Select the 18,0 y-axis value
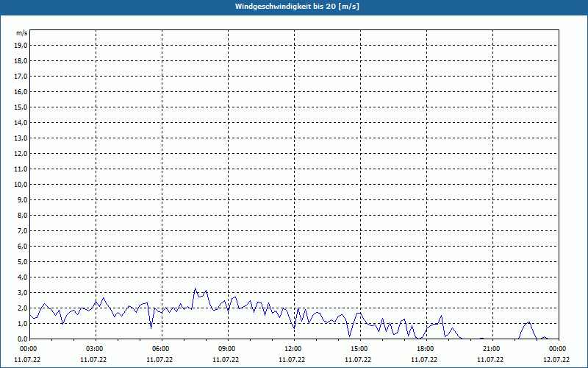The image size is (588, 368). coord(21,61)
